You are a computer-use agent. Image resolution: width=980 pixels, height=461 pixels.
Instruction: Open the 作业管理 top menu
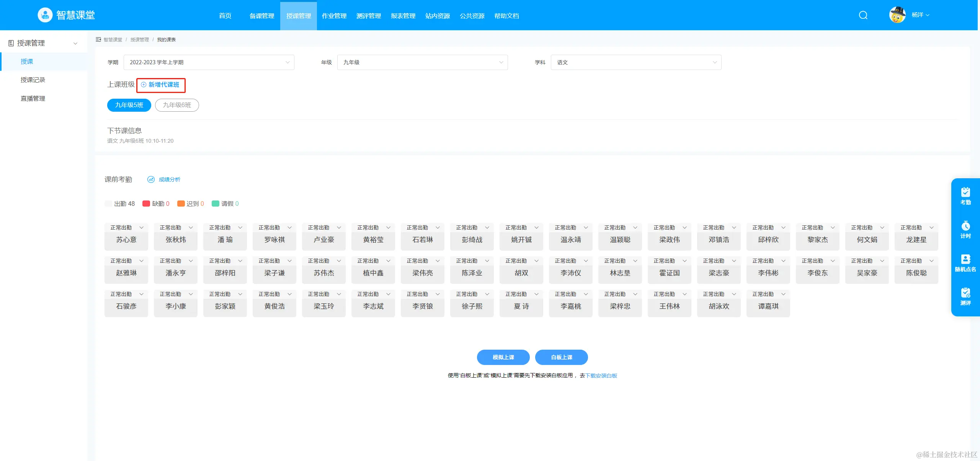[334, 16]
